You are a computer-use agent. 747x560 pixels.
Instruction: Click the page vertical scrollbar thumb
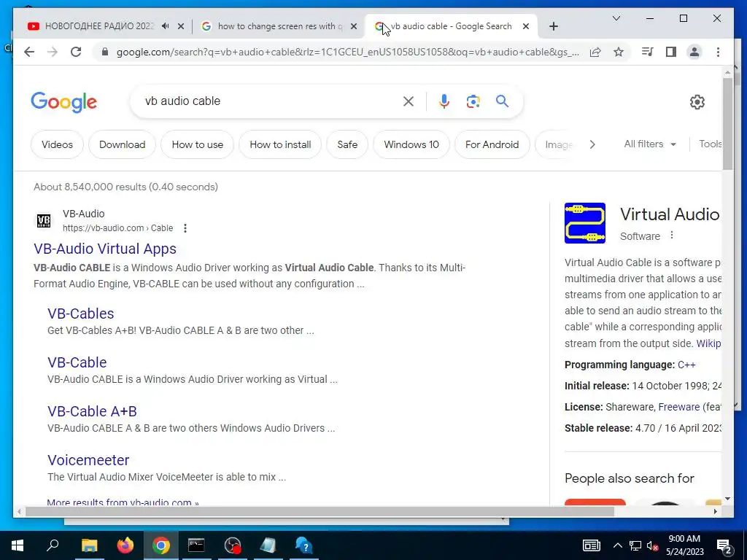pos(727,124)
